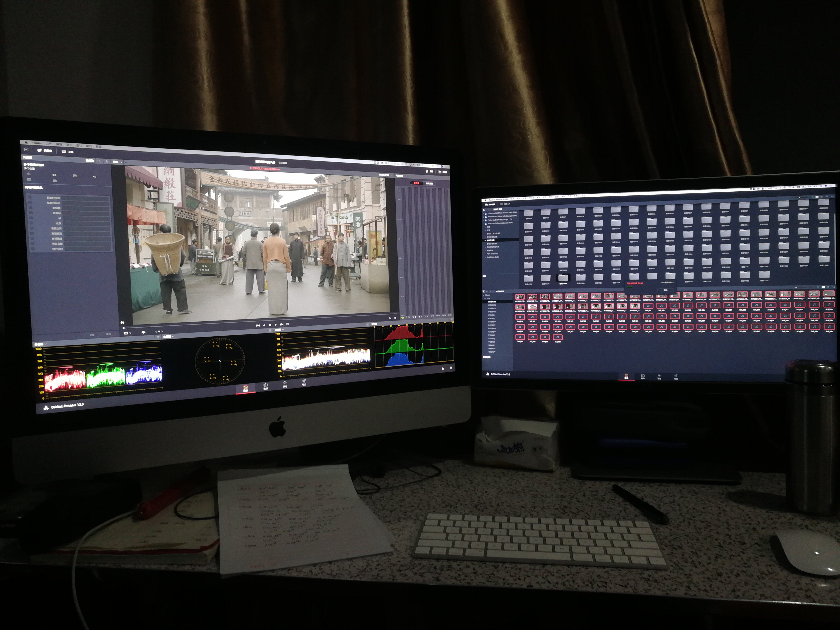Click the stop button in viewer transport
This screenshot has height=630, width=840.
[x=270, y=325]
